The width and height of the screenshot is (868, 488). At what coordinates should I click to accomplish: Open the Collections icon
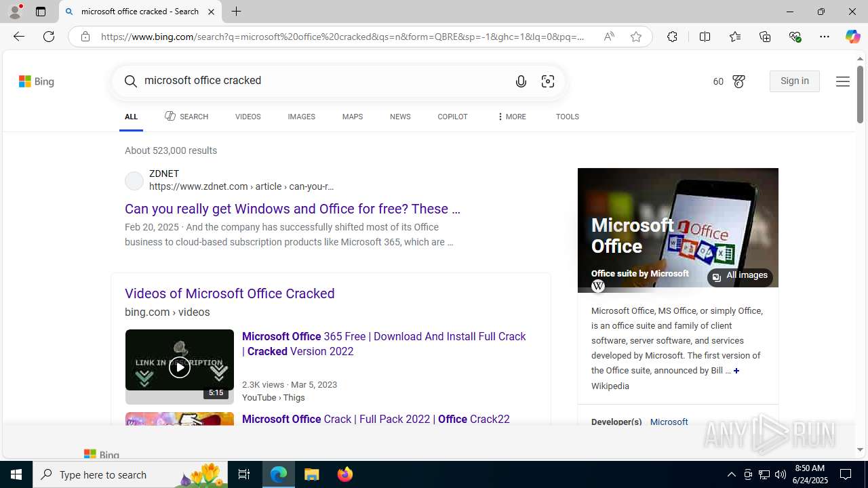point(765,37)
